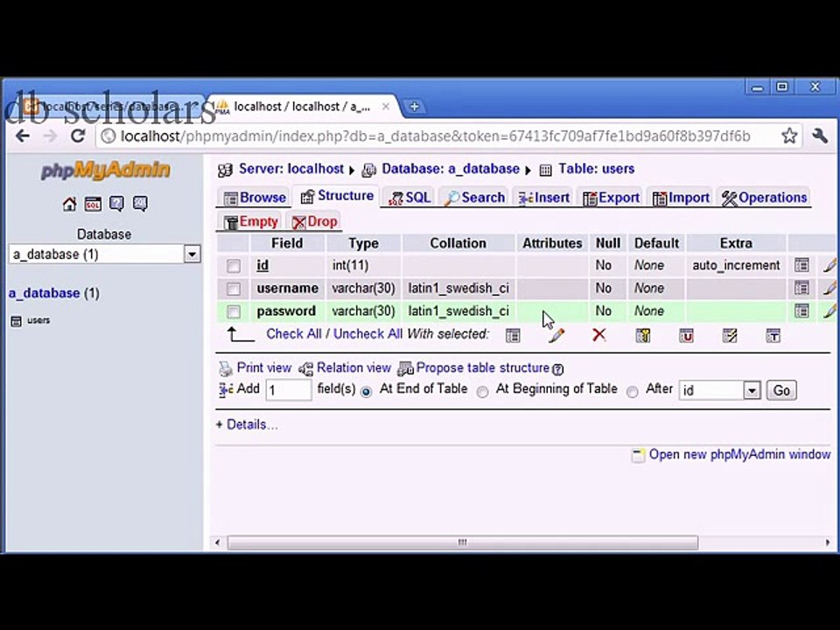The height and width of the screenshot is (630, 840).
Task: Browse distinct values for password row
Action: (x=801, y=311)
